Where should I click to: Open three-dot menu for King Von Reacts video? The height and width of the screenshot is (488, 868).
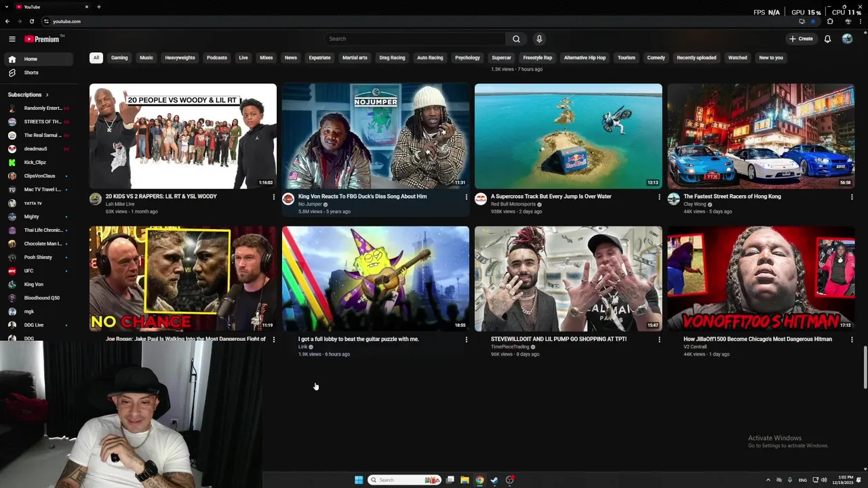coord(467,197)
